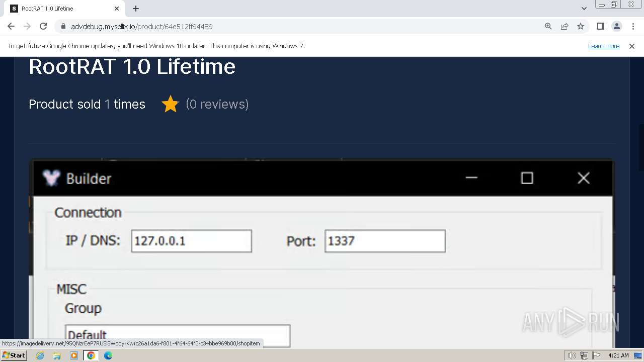Open the Chrome three-dot menu
The width and height of the screenshot is (644, 362).
(x=632, y=26)
